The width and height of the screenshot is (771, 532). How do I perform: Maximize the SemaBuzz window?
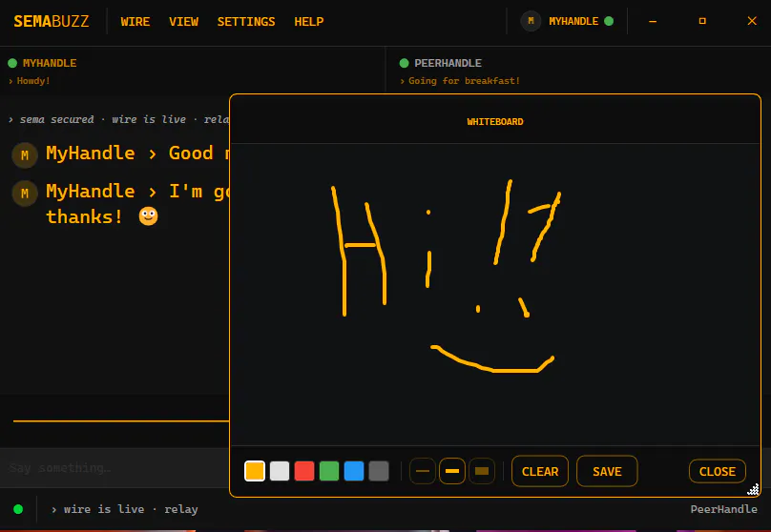pyautogui.click(x=702, y=21)
